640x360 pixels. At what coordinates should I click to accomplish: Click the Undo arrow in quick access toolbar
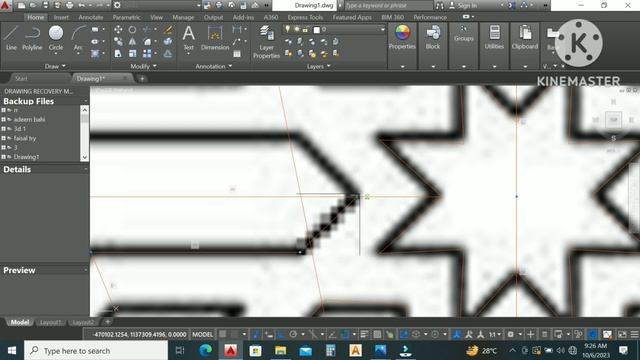pos(82,5)
